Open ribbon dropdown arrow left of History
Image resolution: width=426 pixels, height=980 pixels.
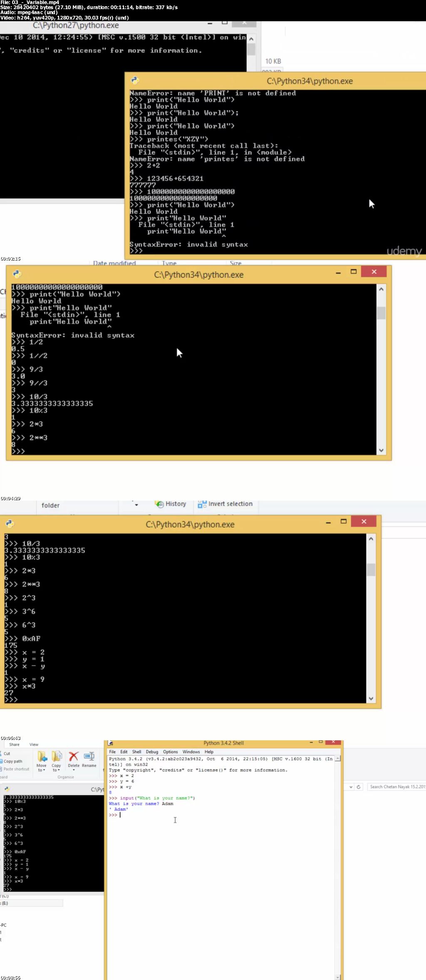[x=136, y=505]
